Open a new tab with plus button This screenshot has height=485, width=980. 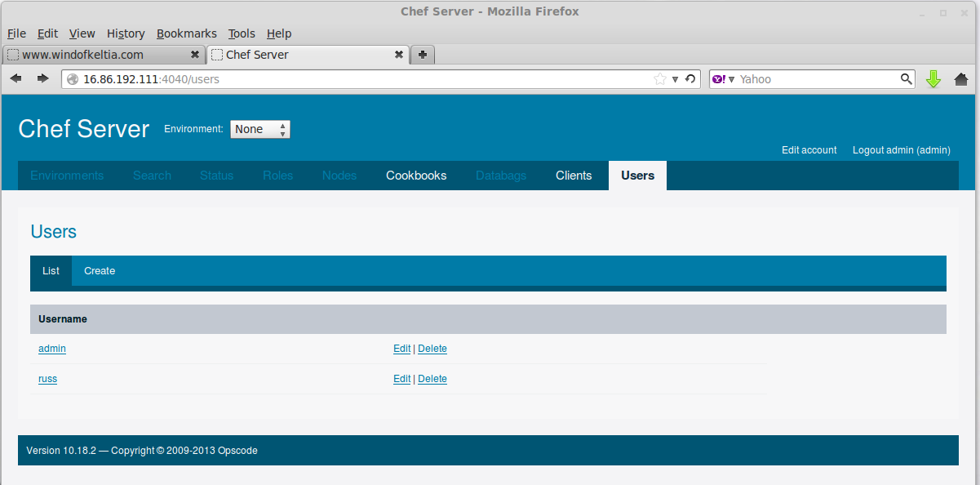[423, 55]
